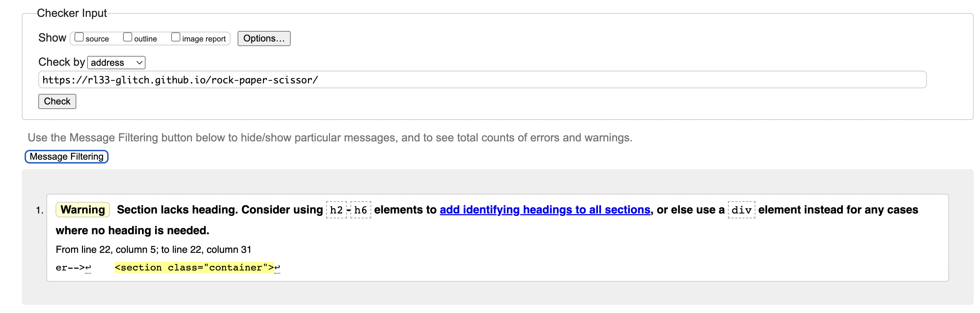Click the "Checker Input" legend label
This screenshot has width=980, height=313.
pos(72,13)
